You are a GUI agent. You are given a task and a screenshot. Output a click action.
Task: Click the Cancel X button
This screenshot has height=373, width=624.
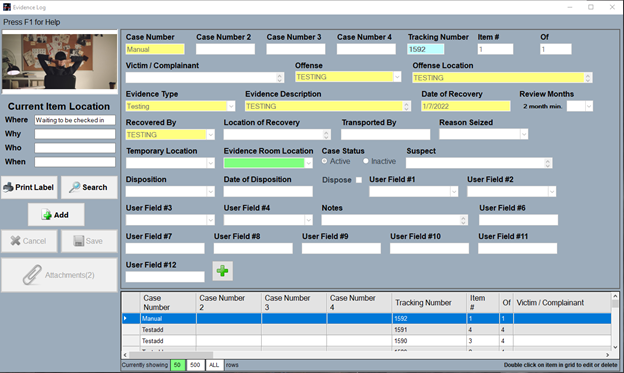coord(29,241)
